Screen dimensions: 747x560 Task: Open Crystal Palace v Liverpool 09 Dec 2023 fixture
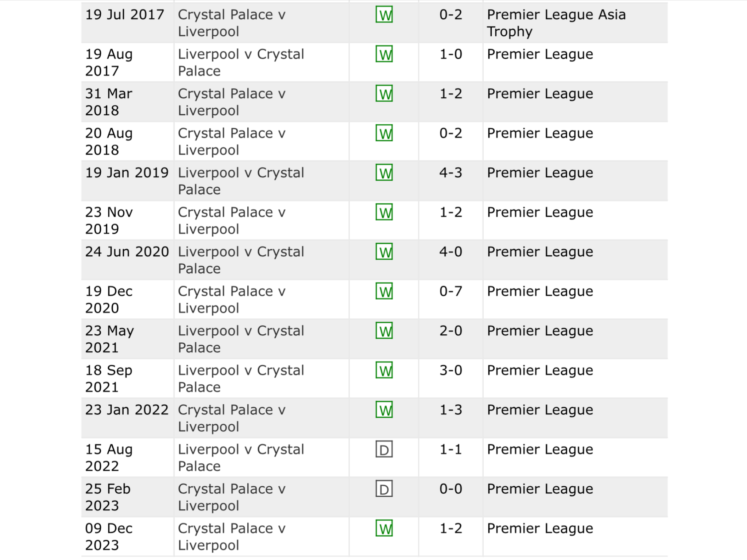[232, 537]
